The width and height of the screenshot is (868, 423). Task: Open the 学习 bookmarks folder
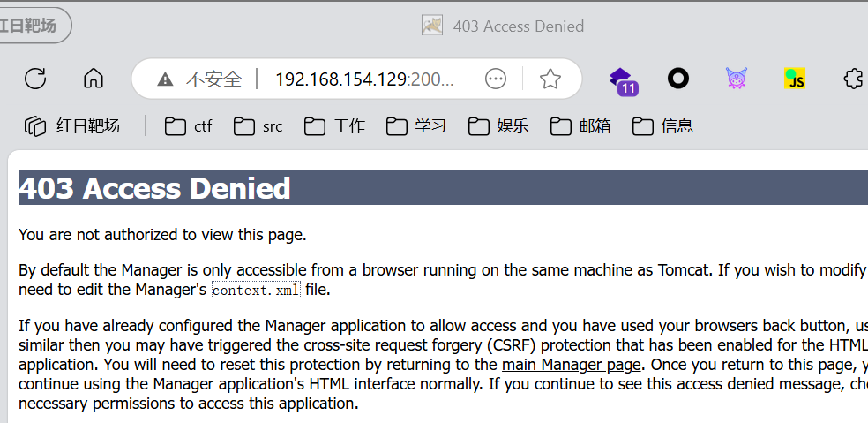[x=416, y=126]
